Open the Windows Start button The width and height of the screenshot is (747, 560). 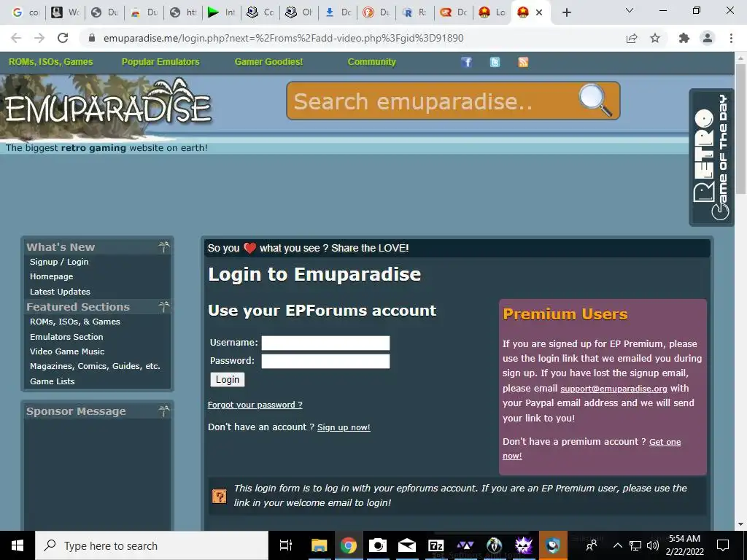(x=18, y=545)
